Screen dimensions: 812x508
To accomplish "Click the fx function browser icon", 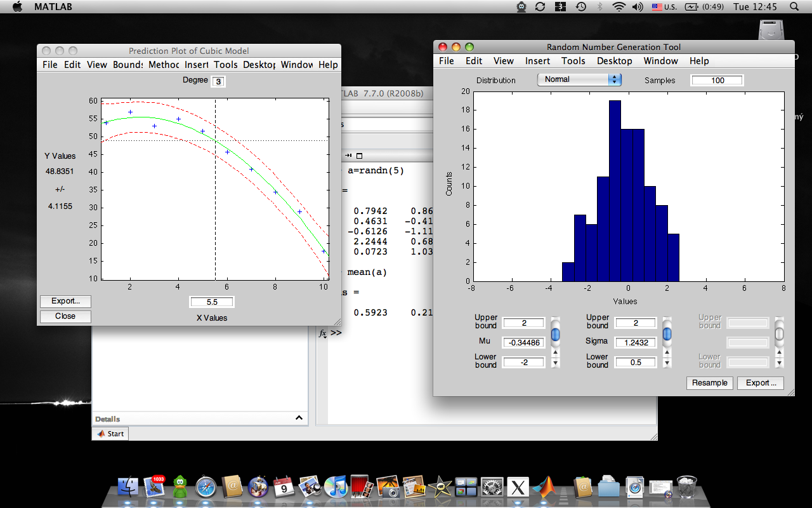I will pyautogui.click(x=322, y=333).
